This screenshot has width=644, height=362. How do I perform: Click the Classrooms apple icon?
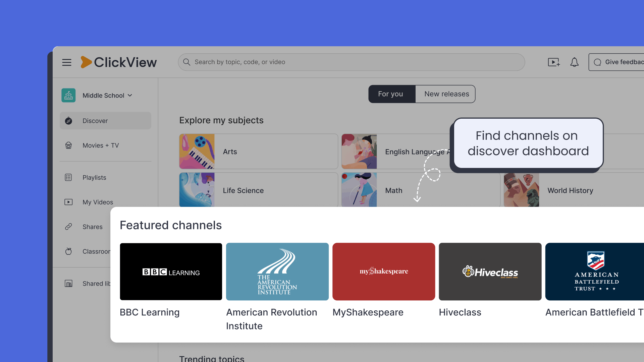coord(68,251)
